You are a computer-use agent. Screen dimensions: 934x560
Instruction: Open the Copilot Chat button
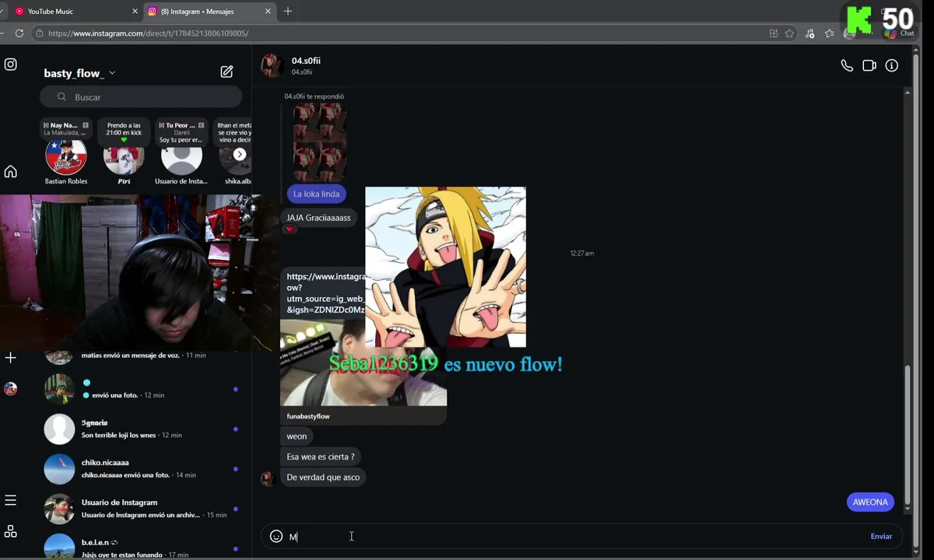900,33
